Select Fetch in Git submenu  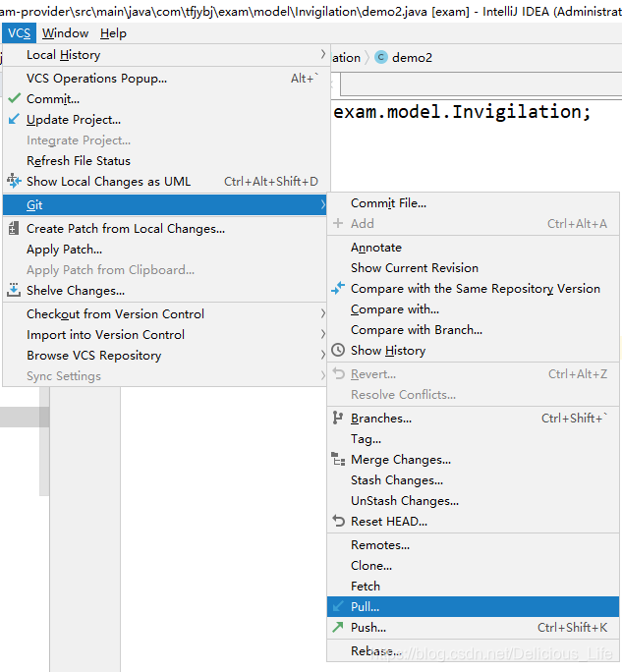click(473, 586)
